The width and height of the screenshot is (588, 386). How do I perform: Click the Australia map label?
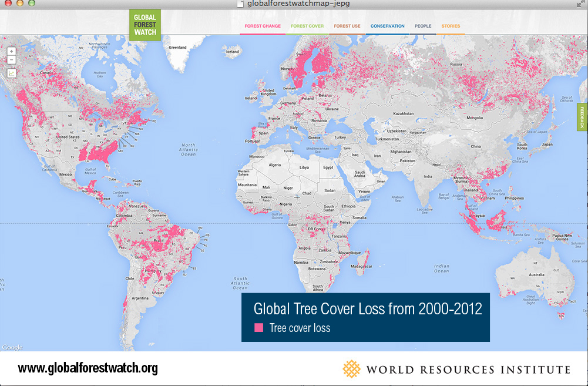(x=536, y=274)
